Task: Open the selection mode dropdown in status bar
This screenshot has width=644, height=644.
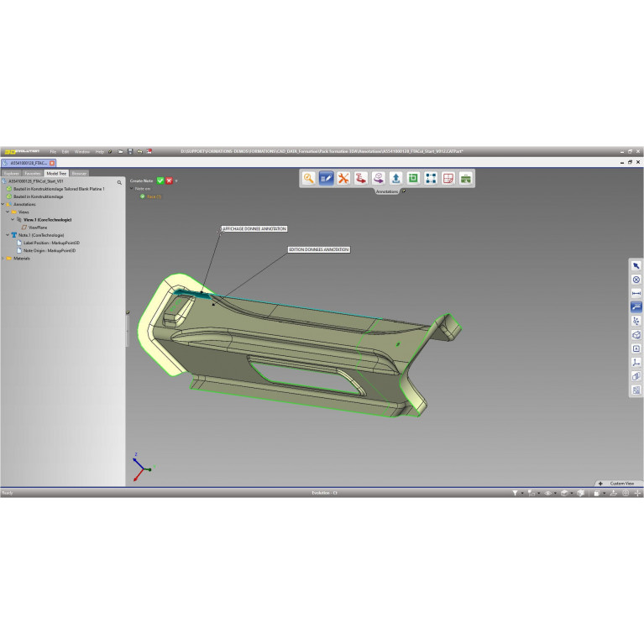Action: point(538,493)
